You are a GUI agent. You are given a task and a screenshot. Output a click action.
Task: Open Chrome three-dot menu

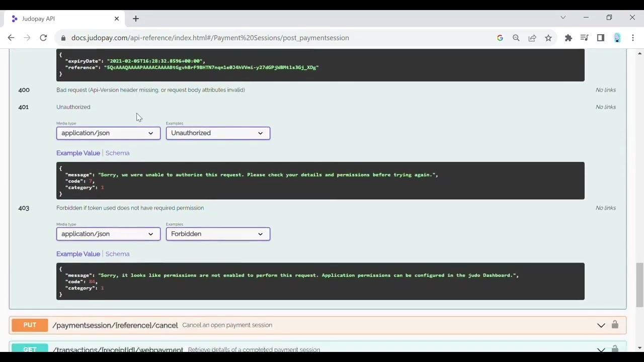(633, 38)
